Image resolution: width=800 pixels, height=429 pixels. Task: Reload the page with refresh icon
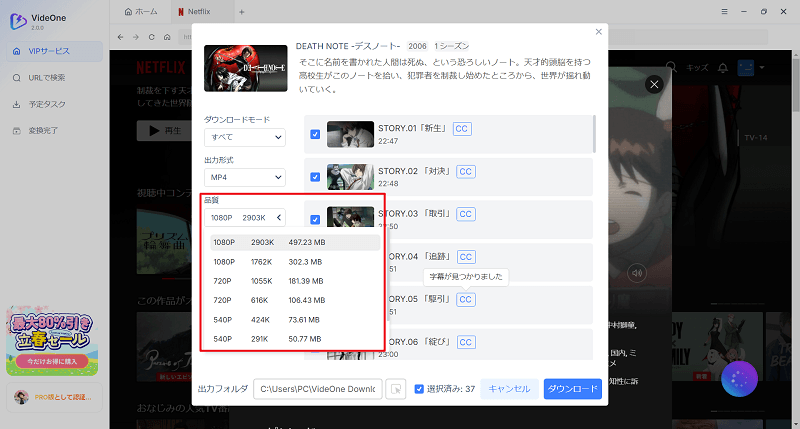pyautogui.click(x=152, y=37)
